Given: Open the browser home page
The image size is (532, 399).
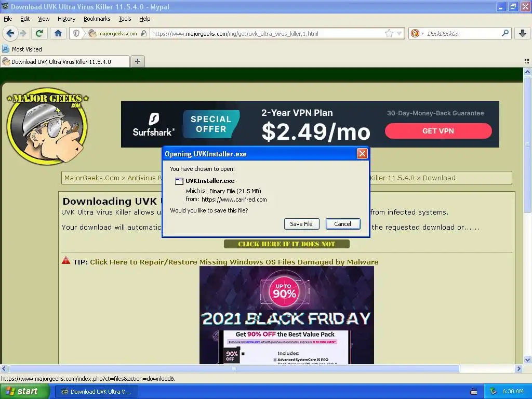Looking at the screenshot, I should (x=58, y=33).
